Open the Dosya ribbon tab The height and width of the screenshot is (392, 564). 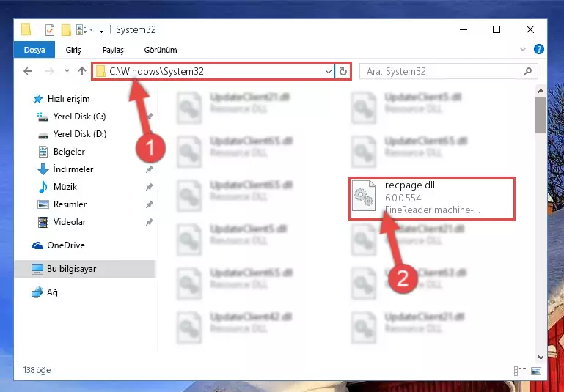(x=34, y=50)
